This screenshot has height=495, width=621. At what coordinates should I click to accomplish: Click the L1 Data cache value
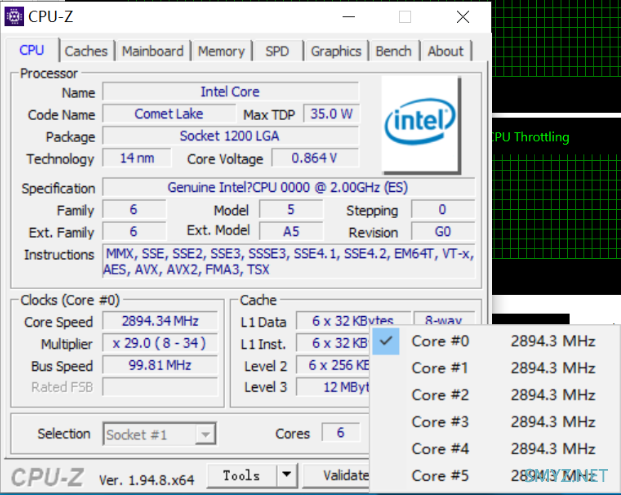point(352,320)
